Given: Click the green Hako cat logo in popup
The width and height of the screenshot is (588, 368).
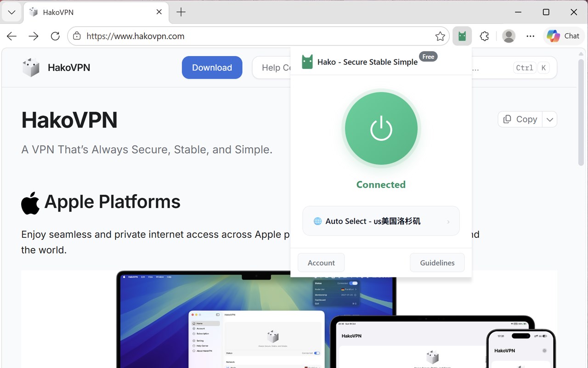Looking at the screenshot, I should (307, 62).
